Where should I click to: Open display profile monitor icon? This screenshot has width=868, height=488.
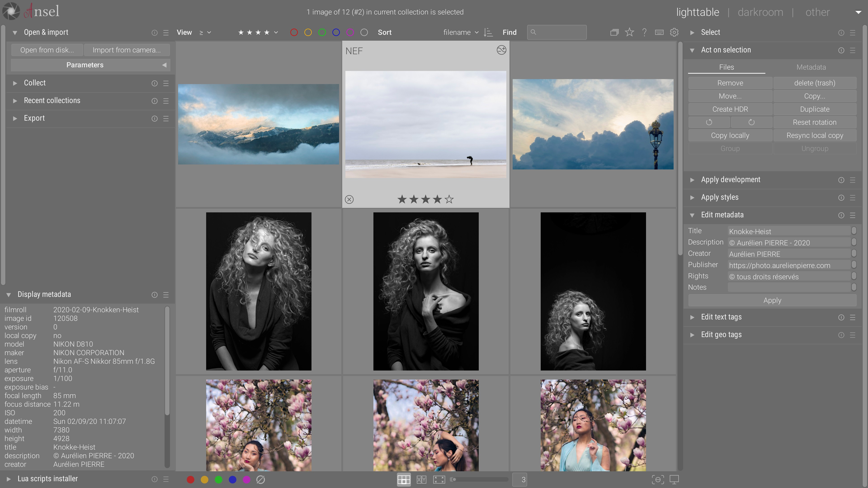click(674, 479)
